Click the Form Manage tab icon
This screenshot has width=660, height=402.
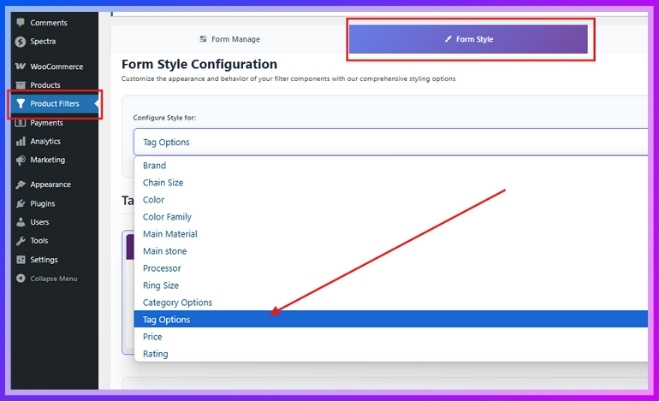pyautogui.click(x=203, y=39)
